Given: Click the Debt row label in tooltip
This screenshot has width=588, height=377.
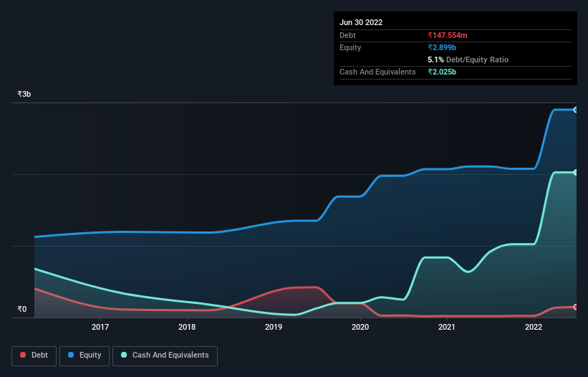Looking at the screenshot, I should (x=347, y=35).
